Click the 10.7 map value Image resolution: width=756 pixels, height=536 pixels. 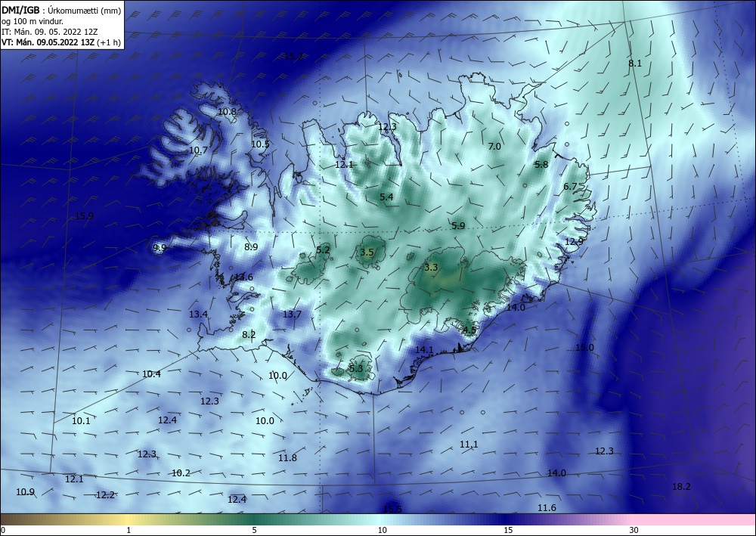click(198, 150)
